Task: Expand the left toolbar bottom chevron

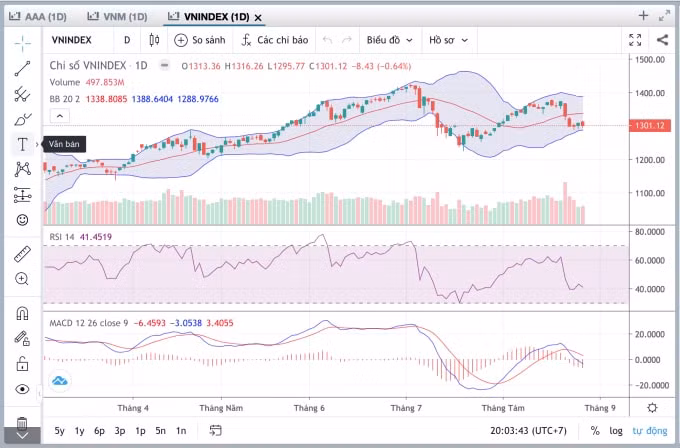Action: pos(22,435)
